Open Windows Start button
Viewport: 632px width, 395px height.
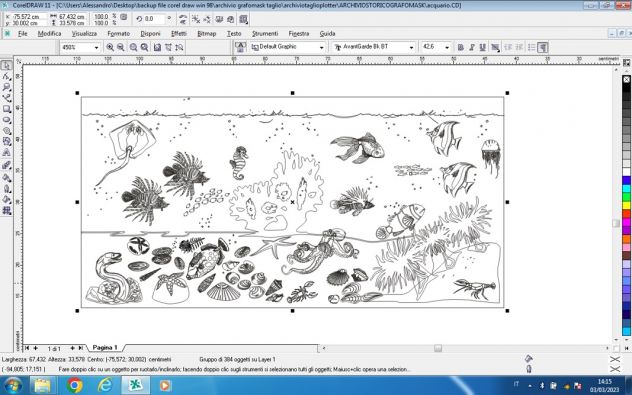click(x=13, y=386)
